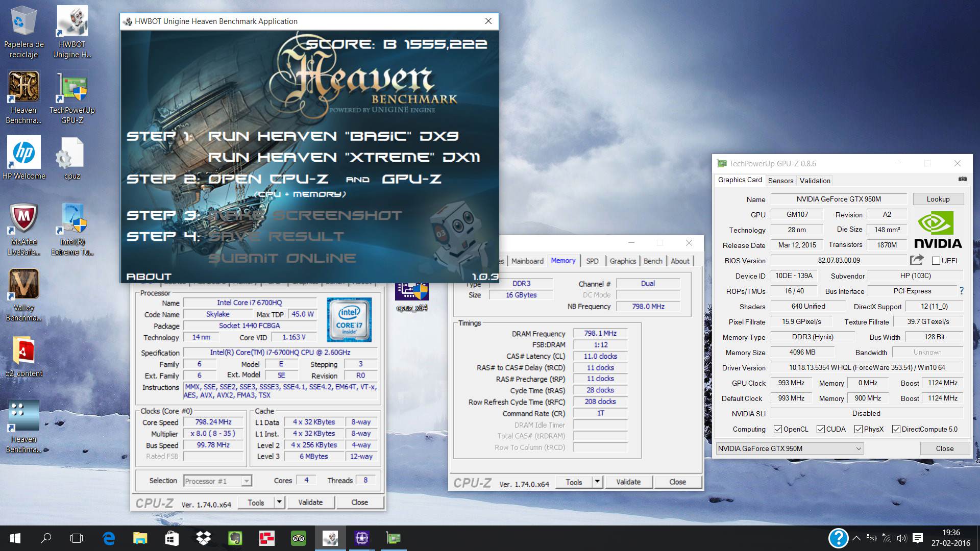Open HWBOT Unigine Heaven desktop shortcut
This screenshot has width=980, height=551.
click(72, 32)
